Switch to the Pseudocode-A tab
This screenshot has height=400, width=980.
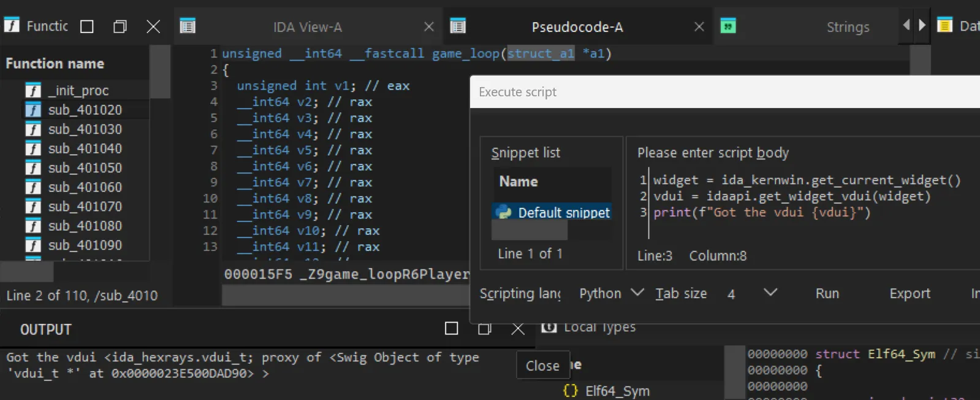tap(577, 27)
